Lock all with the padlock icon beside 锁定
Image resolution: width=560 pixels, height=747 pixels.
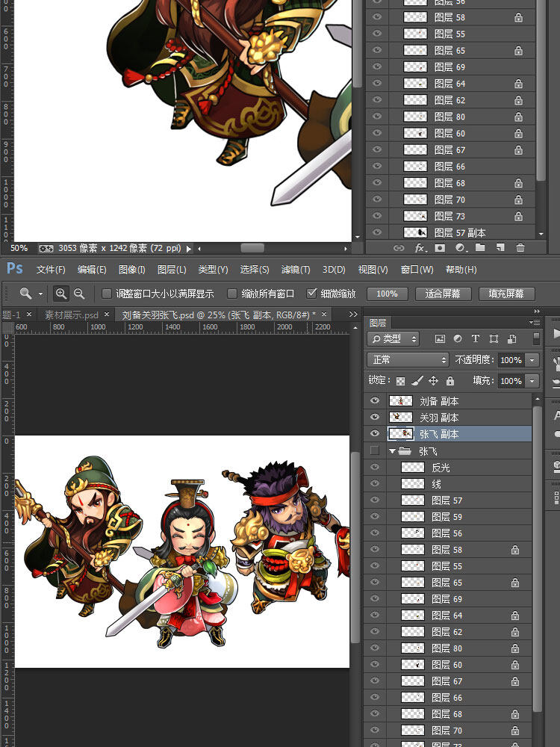pyautogui.click(x=450, y=381)
